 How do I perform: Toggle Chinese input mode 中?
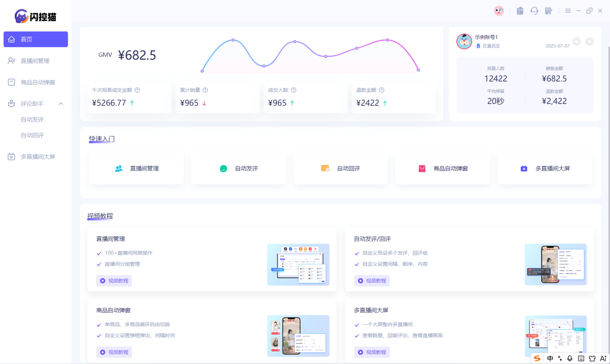pyautogui.click(x=550, y=358)
